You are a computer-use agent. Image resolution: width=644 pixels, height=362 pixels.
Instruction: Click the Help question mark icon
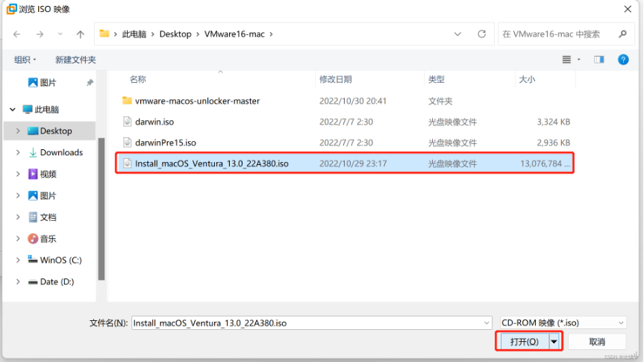pyautogui.click(x=623, y=60)
